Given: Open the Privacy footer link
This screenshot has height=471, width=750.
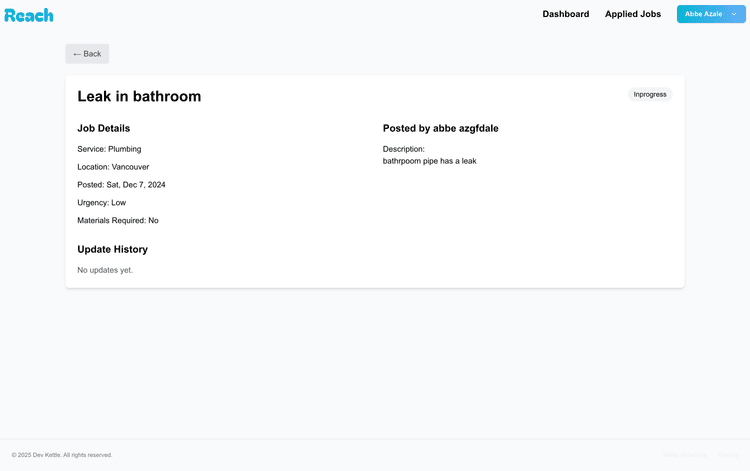Looking at the screenshot, I should click(x=727, y=455).
